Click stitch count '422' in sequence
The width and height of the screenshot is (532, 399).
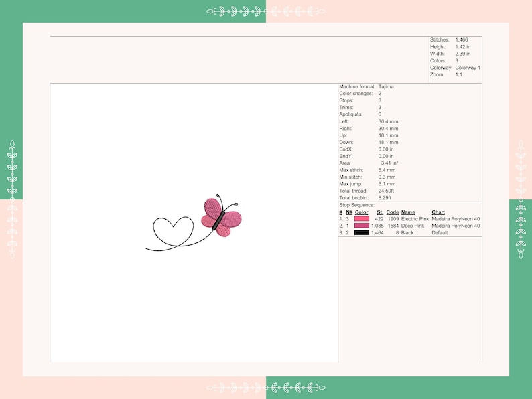[x=379, y=219]
